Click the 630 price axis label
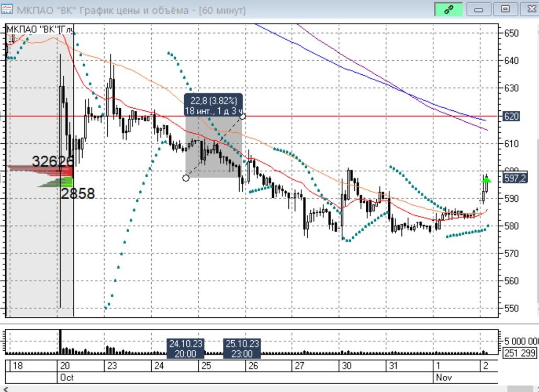Viewport: 539px width, 392px height. pos(511,88)
